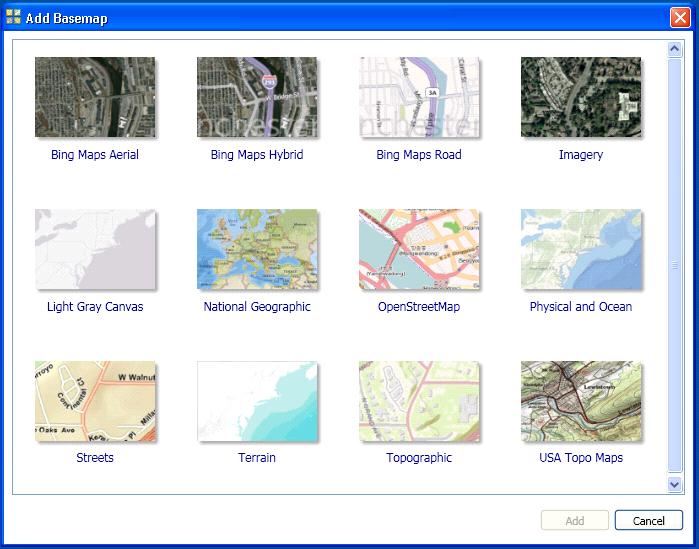This screenshot has width=699, height=549.
Task: Click the "Bing Maps Road" label
Action: (x=419, y=155)
